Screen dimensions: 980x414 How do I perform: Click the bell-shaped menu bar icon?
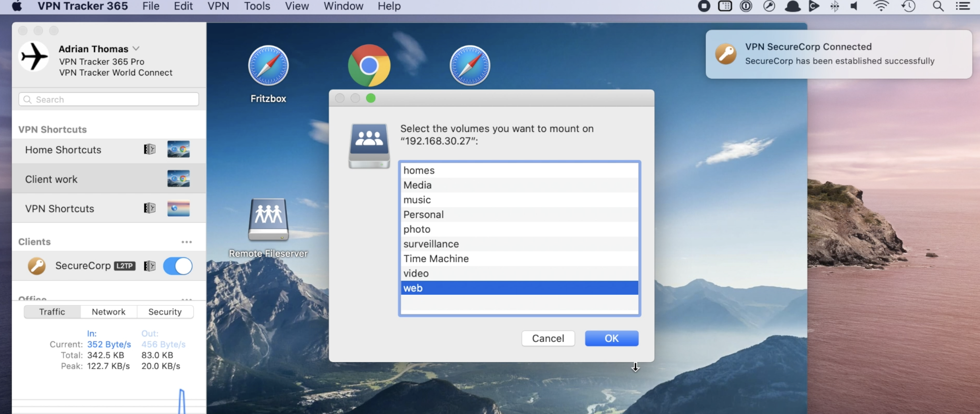point(793,6)
